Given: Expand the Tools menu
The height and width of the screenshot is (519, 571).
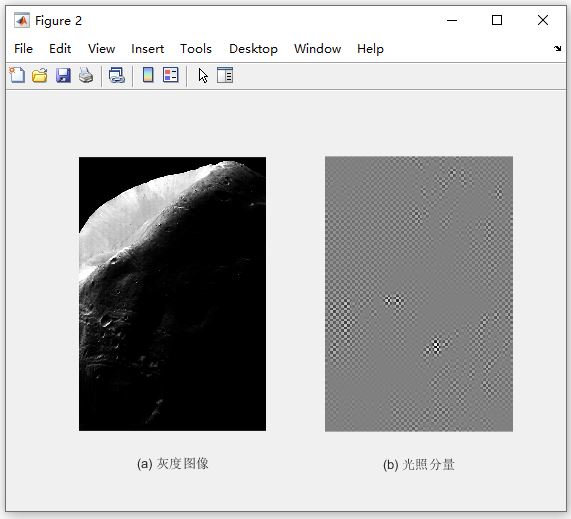Looking at the screenshot, I should [196, 49].
